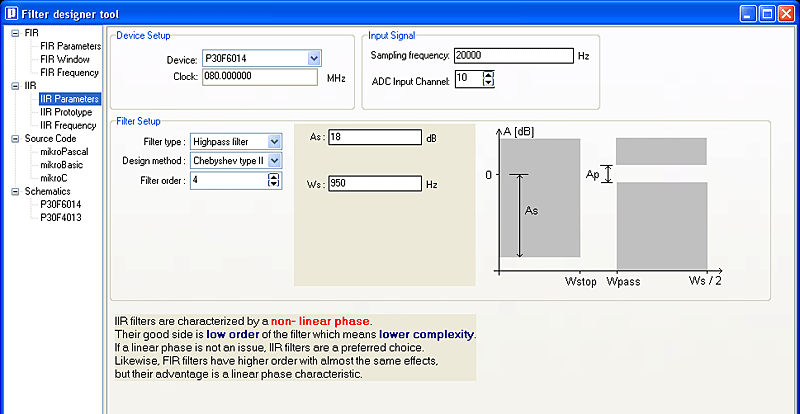Select mikroPascal source code item

coord(65,152)
